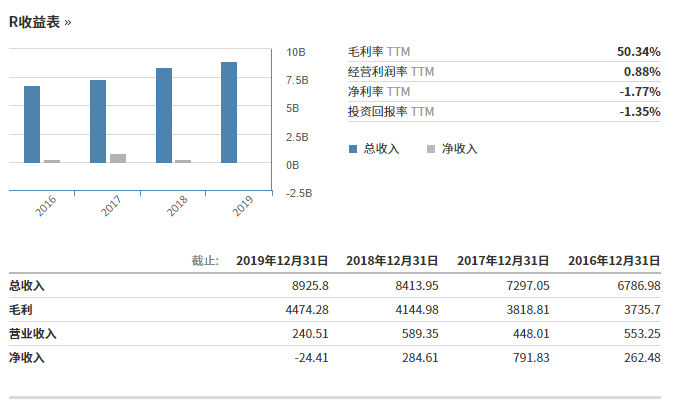674x405 pixels.
Task: Click the blue 总收入 legend swatch
Action: click(x=352, y=149)
